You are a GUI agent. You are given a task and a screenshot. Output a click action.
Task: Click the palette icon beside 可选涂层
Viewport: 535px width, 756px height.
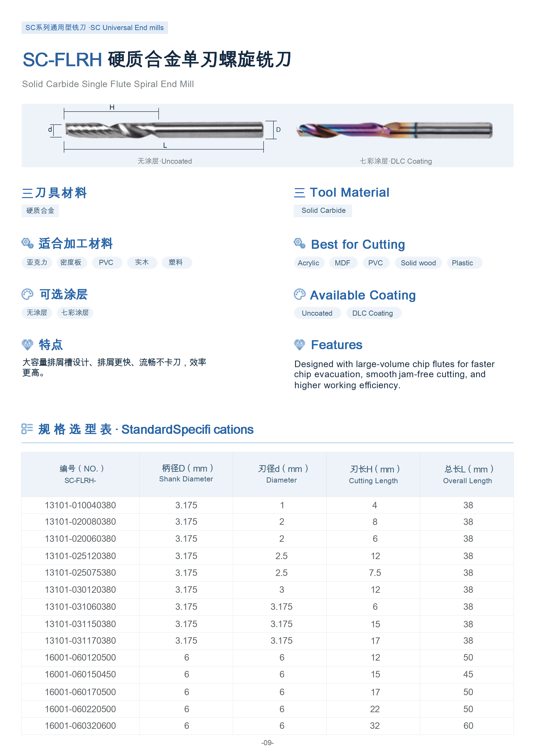point(27,294)
